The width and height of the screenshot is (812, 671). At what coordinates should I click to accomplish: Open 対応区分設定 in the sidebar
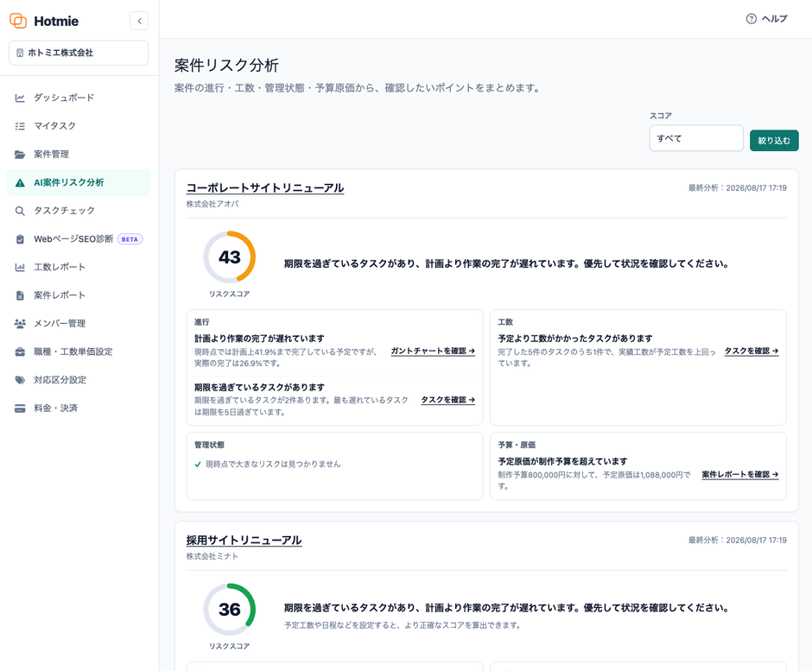[79, 380]
